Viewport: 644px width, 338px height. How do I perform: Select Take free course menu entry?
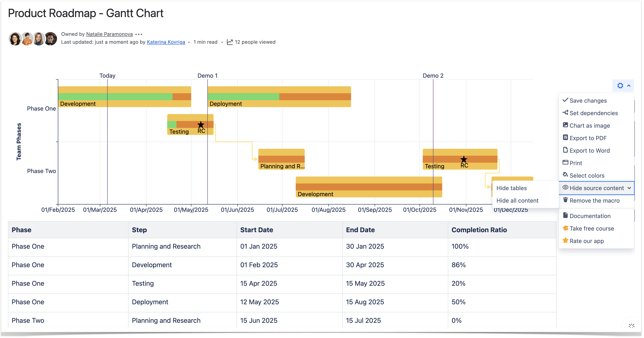[x=592, y=228]
